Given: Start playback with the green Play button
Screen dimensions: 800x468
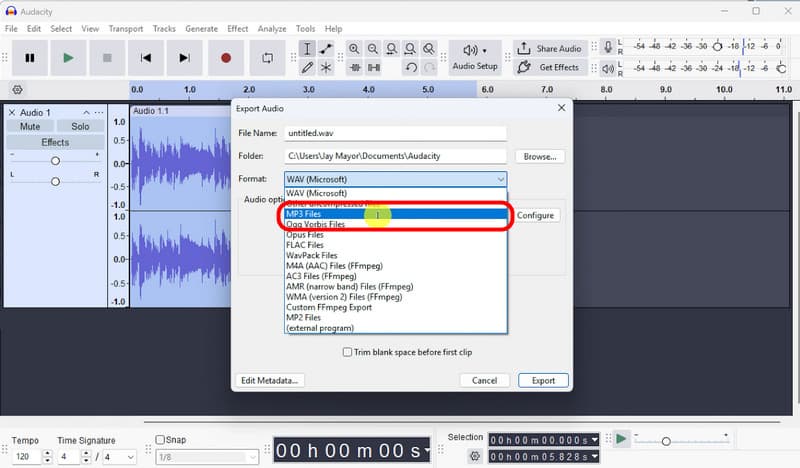Looking at the screenshot, I should tap(68, 58).
